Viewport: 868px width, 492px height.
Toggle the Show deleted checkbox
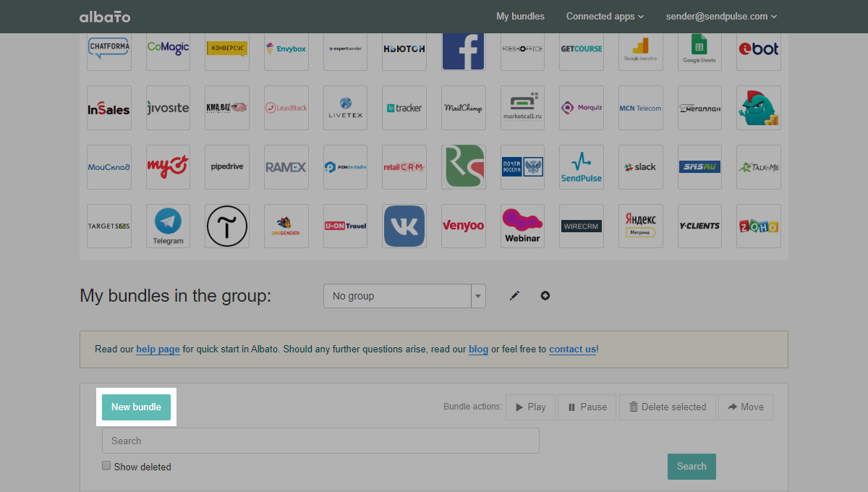click(x=106, y=466)
